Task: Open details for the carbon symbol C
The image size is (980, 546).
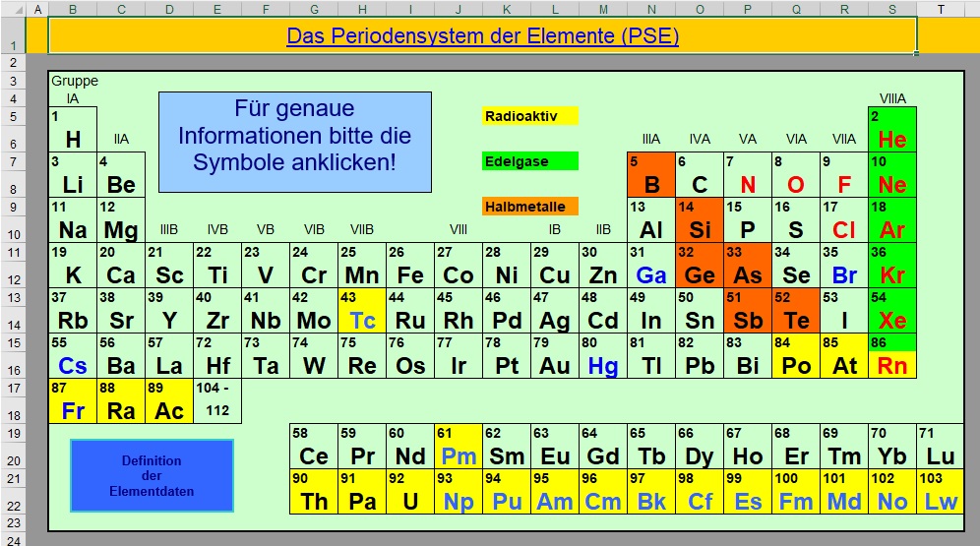Action: 700,185
